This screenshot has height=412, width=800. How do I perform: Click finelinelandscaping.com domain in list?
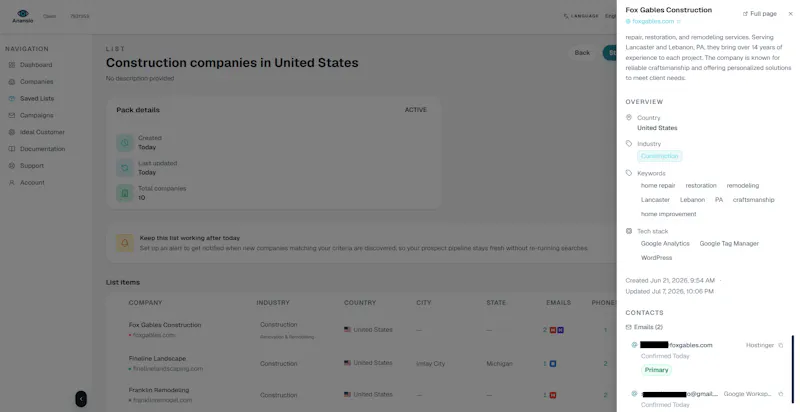[167, 369]
